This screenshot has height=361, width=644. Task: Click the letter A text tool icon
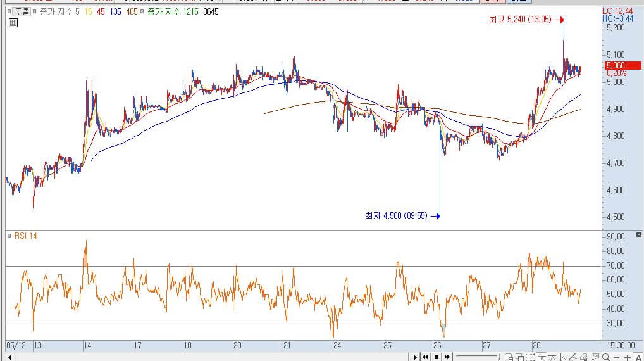[x=638, y=358]
